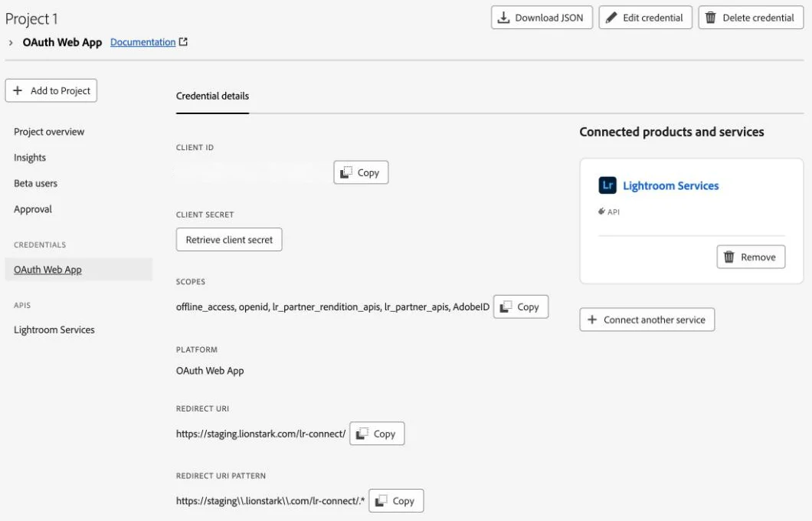Click the pencil edit icon

click(x=611, y=18)
